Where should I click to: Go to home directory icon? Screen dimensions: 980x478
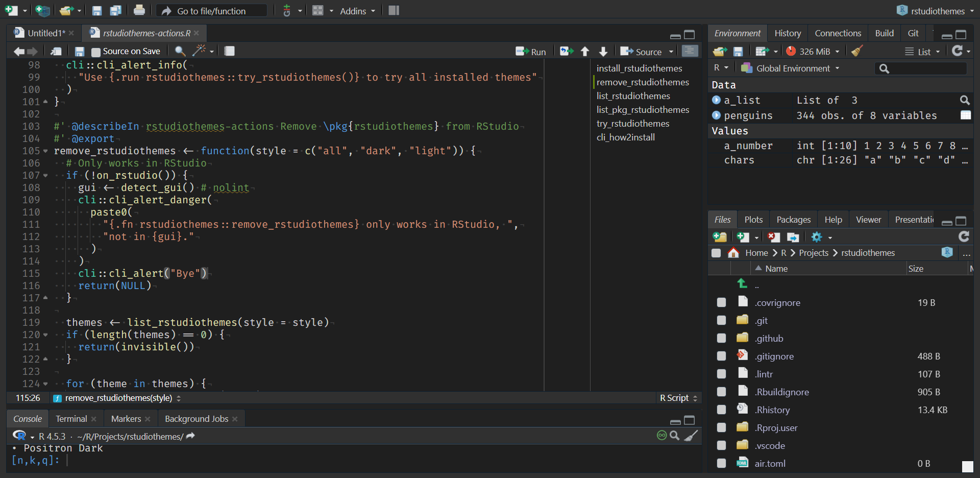733,253
